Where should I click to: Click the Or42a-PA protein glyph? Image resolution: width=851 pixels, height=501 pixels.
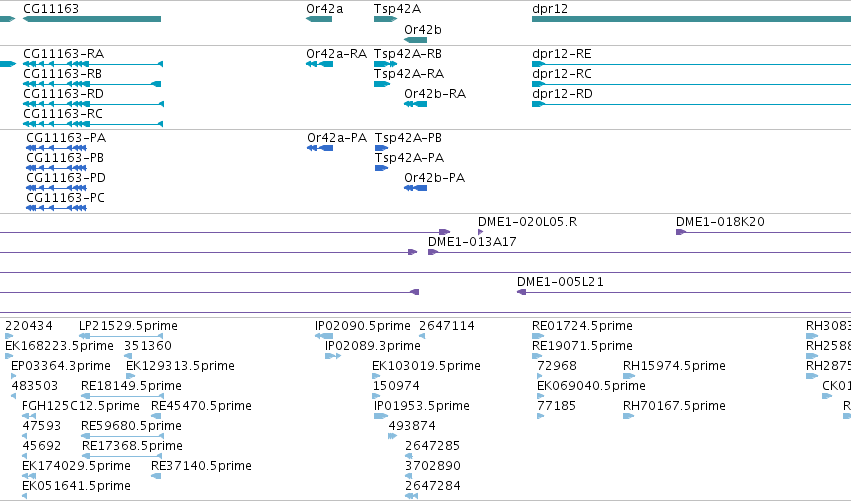(320, 148)
